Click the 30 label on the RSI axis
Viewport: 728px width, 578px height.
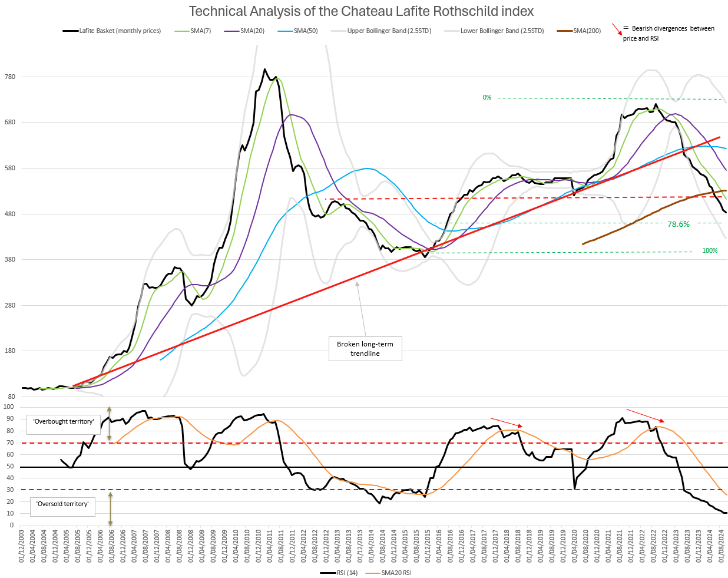(x=9, y=490)
